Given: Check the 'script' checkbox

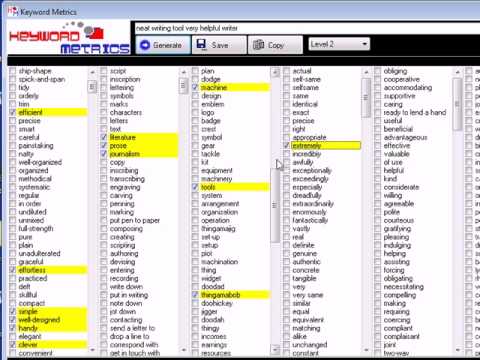Looking at the screenshot, I should [104, 71].
